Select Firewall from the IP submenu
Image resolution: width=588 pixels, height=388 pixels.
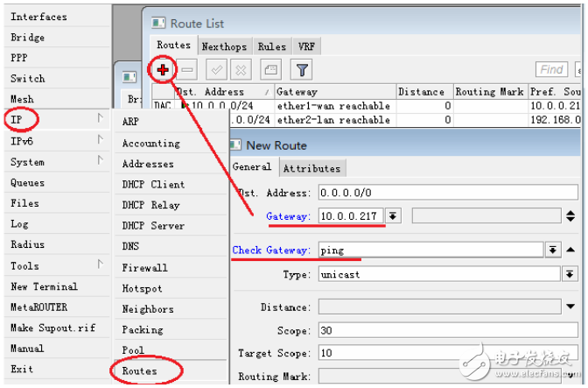[144, 268]
